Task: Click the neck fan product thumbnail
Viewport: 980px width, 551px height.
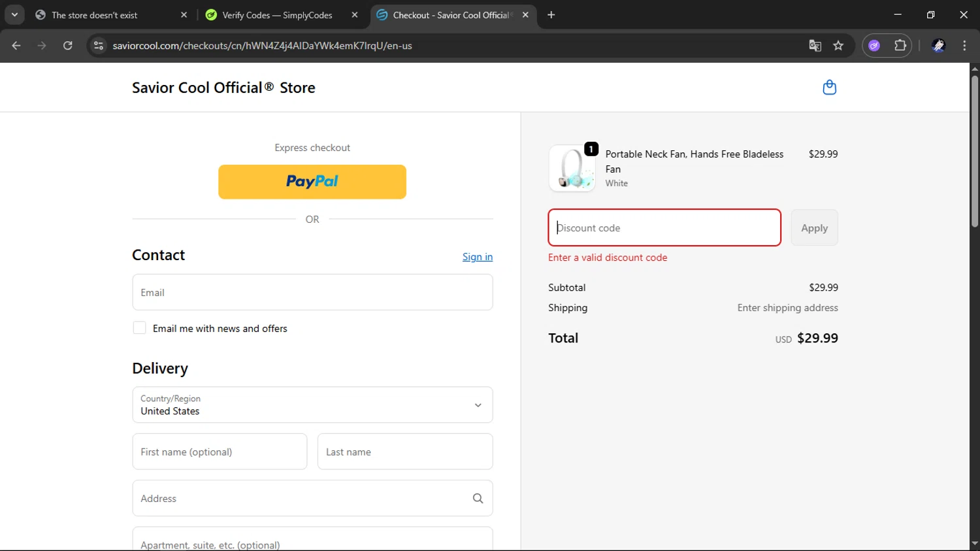Action: click(572, 169)
